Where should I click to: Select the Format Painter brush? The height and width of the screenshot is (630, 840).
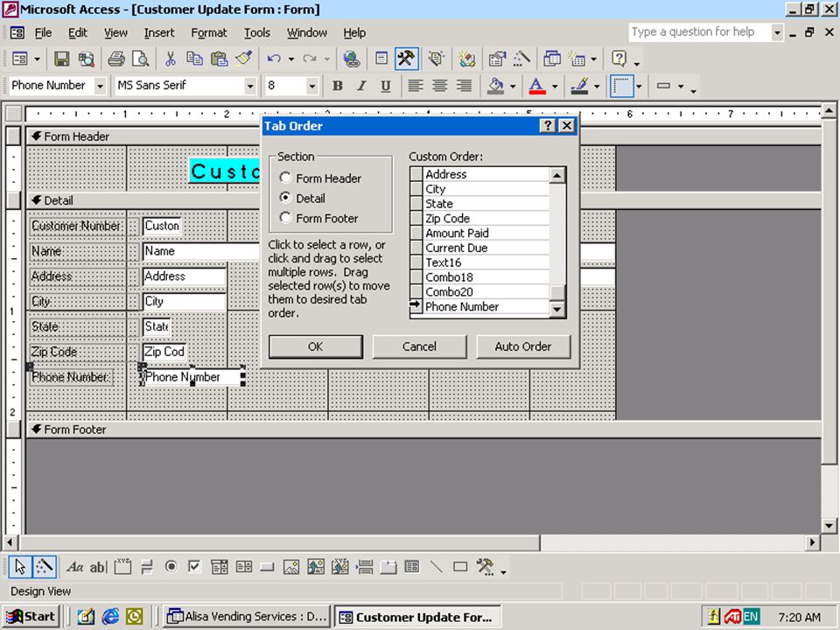pos(244,59)
